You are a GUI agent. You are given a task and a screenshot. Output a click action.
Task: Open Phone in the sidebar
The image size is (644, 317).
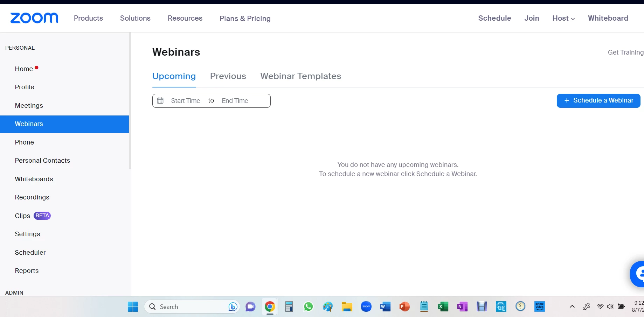pos(24,142)
